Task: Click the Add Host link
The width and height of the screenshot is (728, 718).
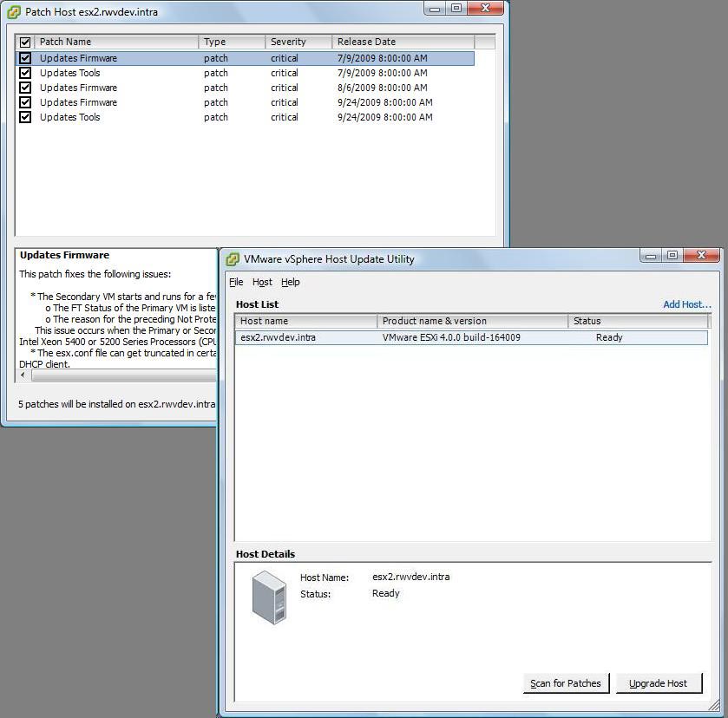Action: (x=686, y=304)
